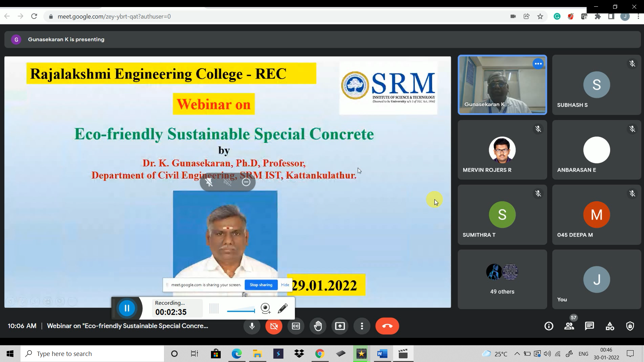Click the remove icon on presentation overlay
This screenshot has width=644, height=362.
(246, 182)
